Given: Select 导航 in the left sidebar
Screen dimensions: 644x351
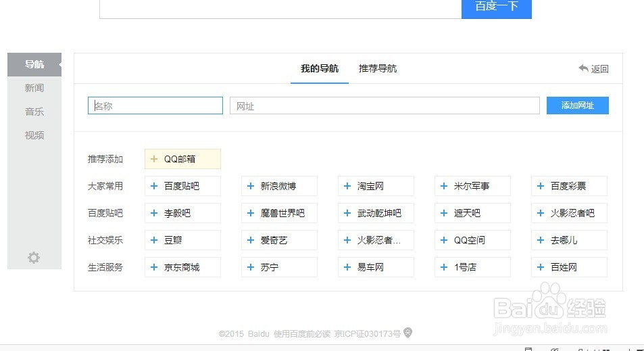Looking at the screenshot, I should click(x=34, y=64).
